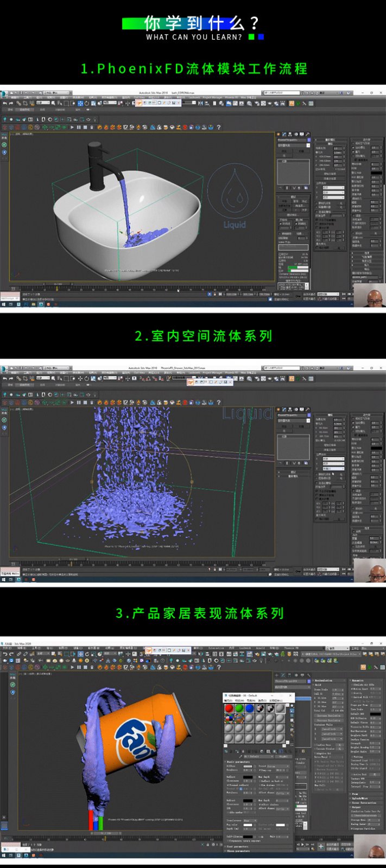
Task: Select the Move tool in sink scene main toolbar
Action: point(80,104)
